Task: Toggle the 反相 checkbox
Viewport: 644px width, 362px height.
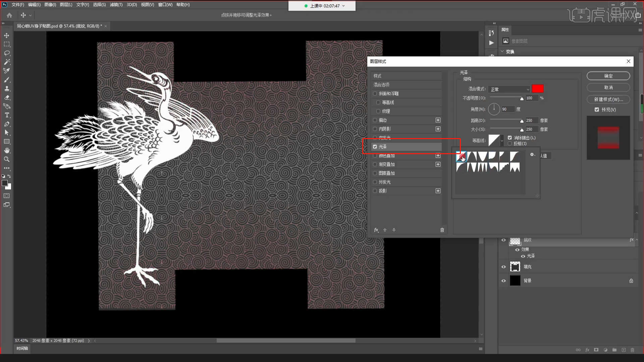Action: pyautogui.click(x=510, y=143)
